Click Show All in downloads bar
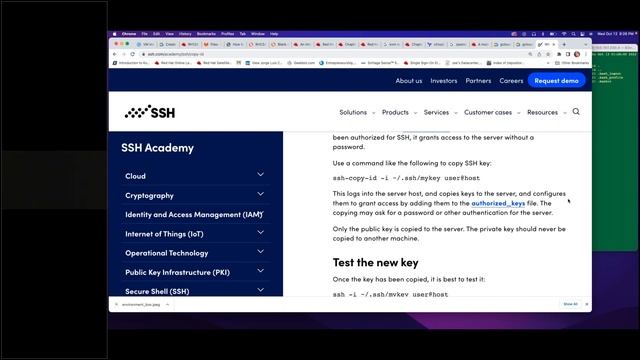Viewport: 640px width, 360px height. pos(570,304)
